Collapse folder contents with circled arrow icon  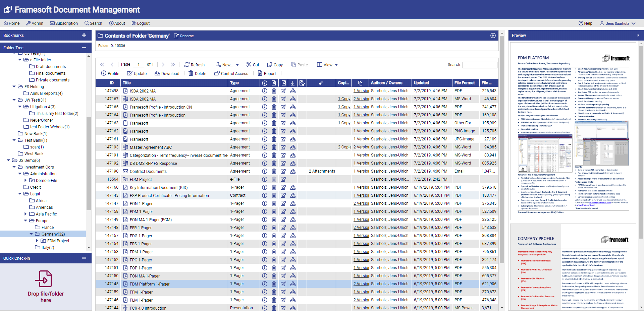[x=493, y=36]
